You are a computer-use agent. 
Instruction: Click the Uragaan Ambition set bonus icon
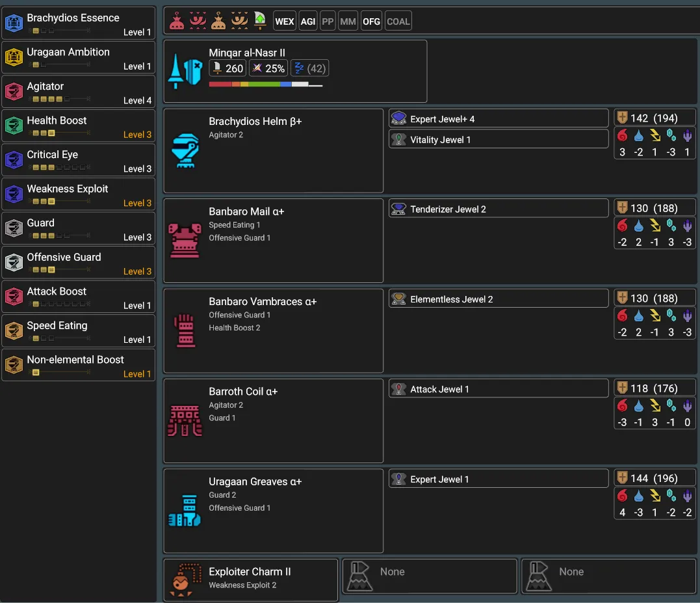(x=14, y=57)
